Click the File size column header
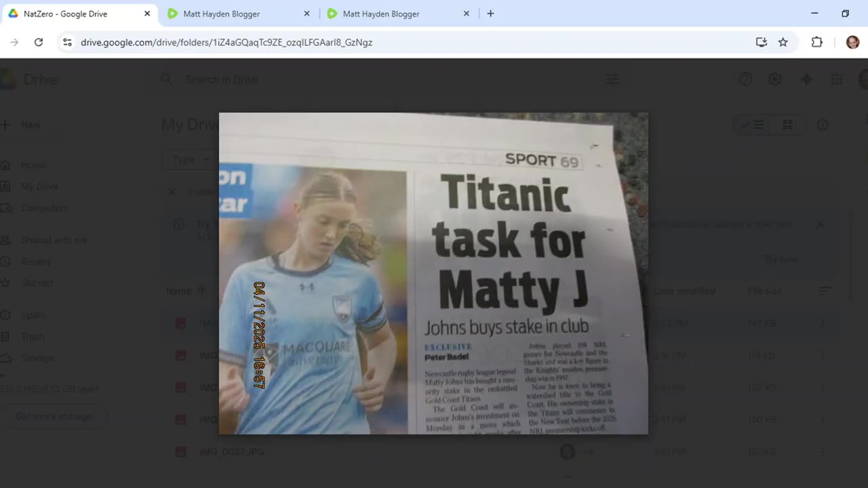Viewport: 868px width, 488px height. click(764, 291)
